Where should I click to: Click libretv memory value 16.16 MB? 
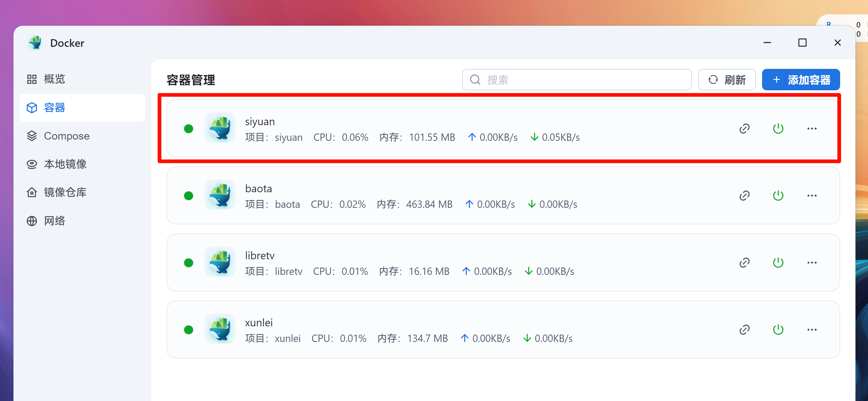point(429,271)
